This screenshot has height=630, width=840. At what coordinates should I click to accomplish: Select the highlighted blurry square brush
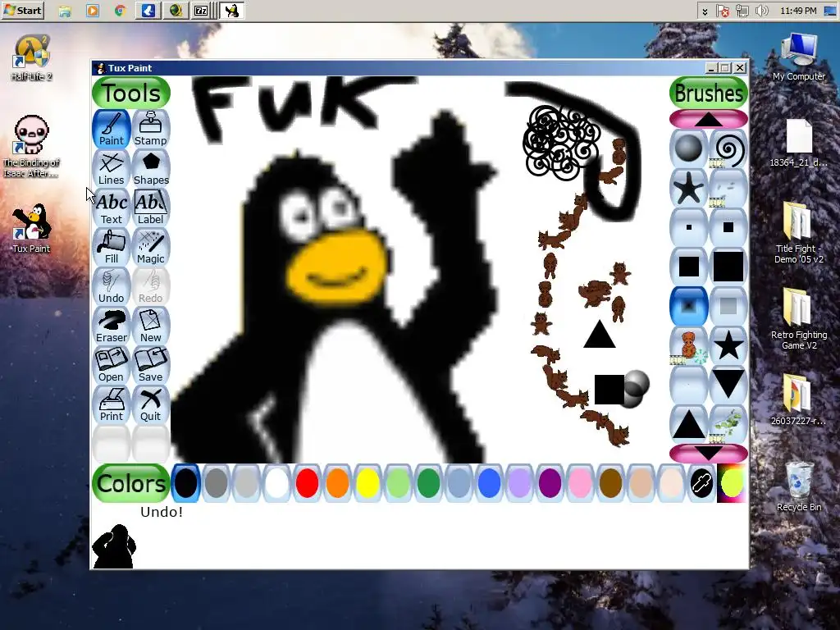(x=689, y=306)
